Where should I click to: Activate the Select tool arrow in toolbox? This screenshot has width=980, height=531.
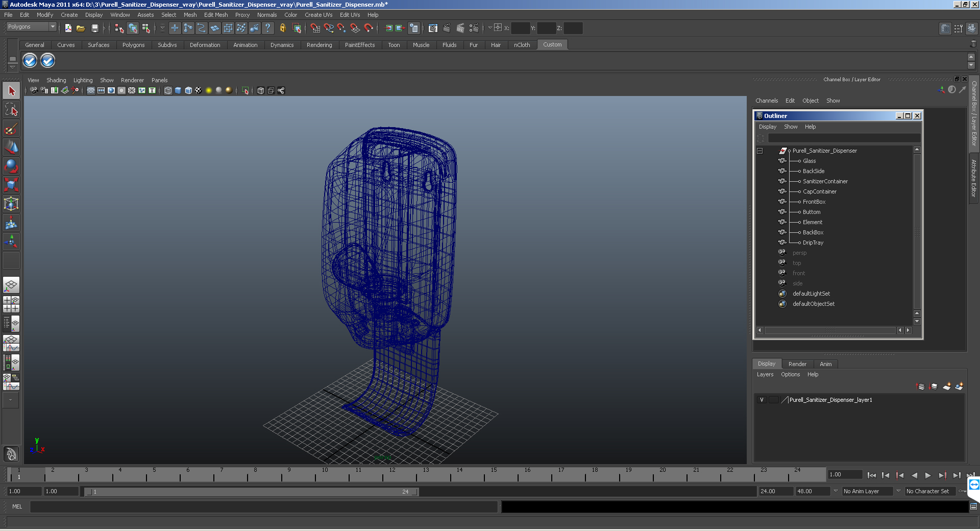pos(11,91)
